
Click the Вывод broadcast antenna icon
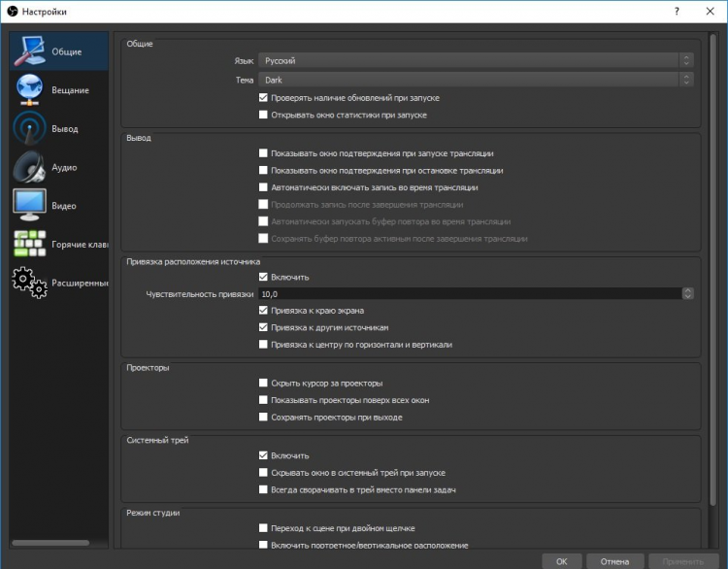coord(29,128)
